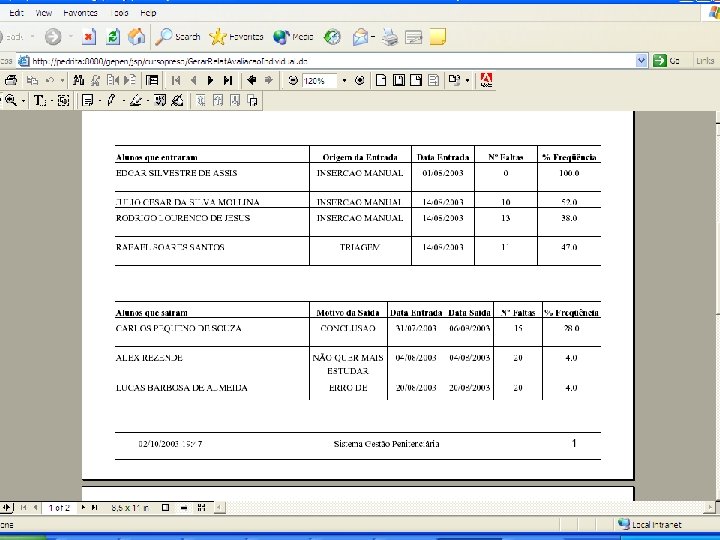Click the 'EDGAR SILVESTRE DE ASSIS' name
Image resolution: width=720 pixels, height=540 pixels.
pos(176,173)
